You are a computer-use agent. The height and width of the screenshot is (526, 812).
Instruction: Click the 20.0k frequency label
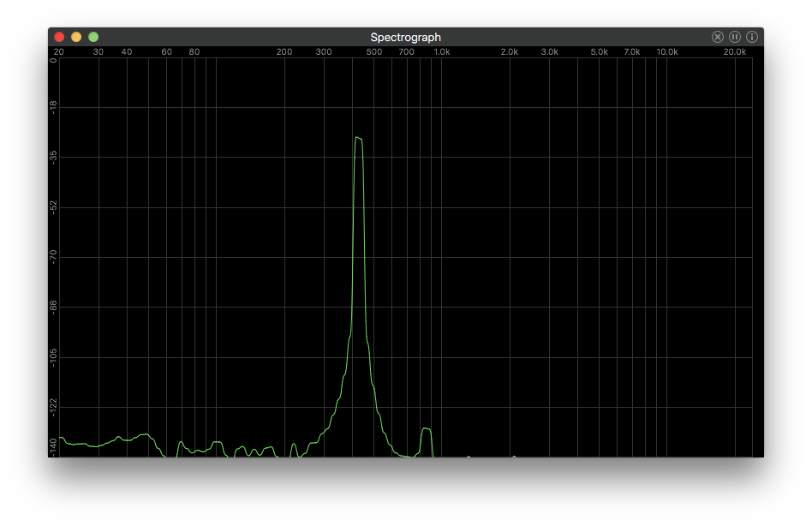tap(735, 51)
